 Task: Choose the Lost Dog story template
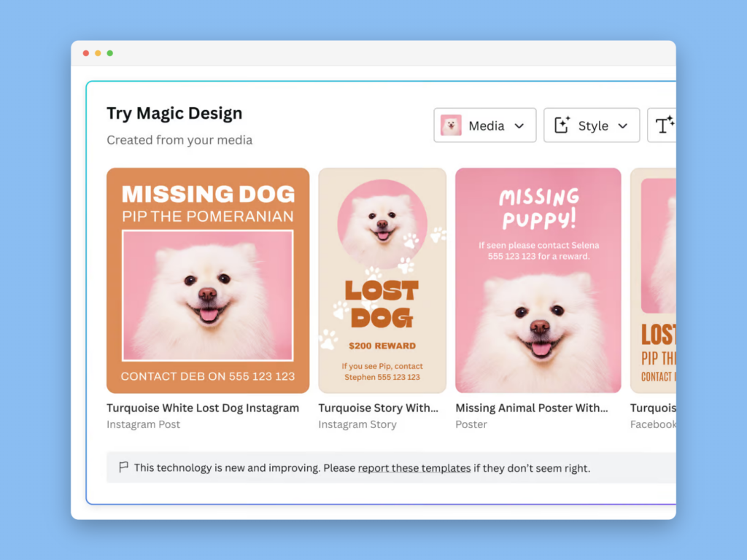[x=382, y=281]
